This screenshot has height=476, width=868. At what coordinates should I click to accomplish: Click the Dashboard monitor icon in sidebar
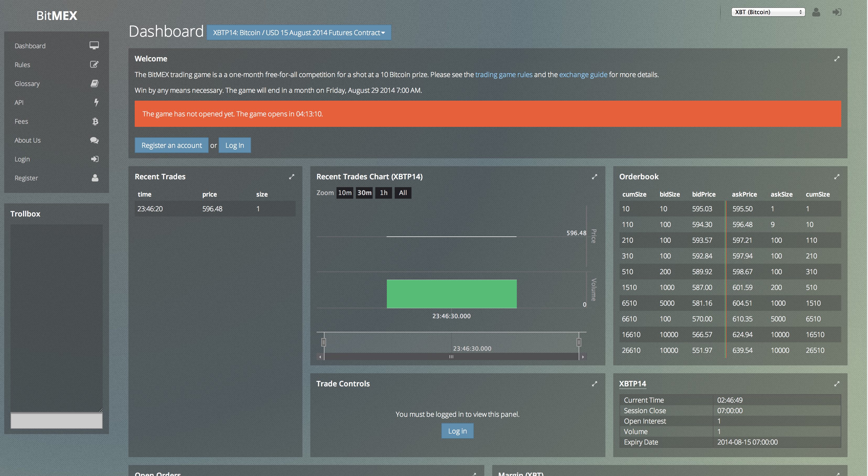click(94, 46)
